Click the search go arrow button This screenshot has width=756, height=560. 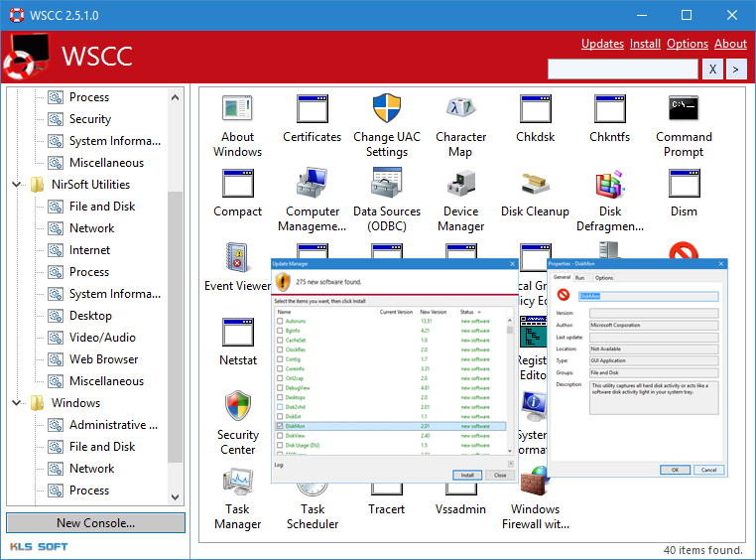736,69
